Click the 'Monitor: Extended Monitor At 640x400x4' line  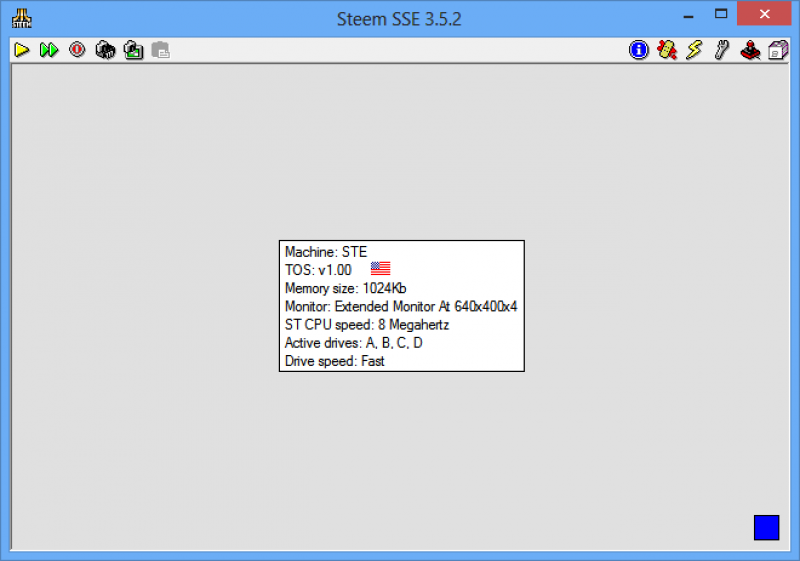click(x=401, y=307)
